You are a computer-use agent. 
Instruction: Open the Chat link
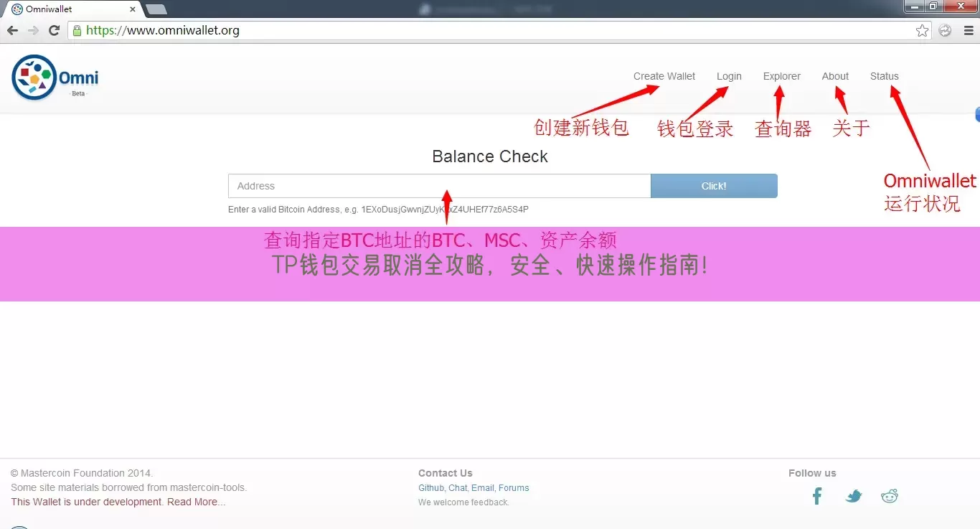pos(458,488)
